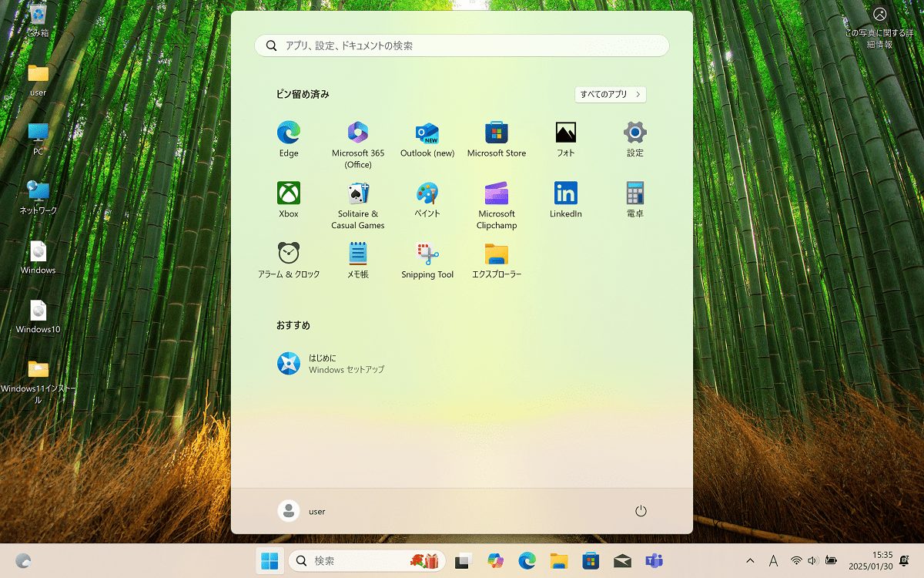Click the IME input mode A indicator
The image size is (924, 578).
(773, 561)
